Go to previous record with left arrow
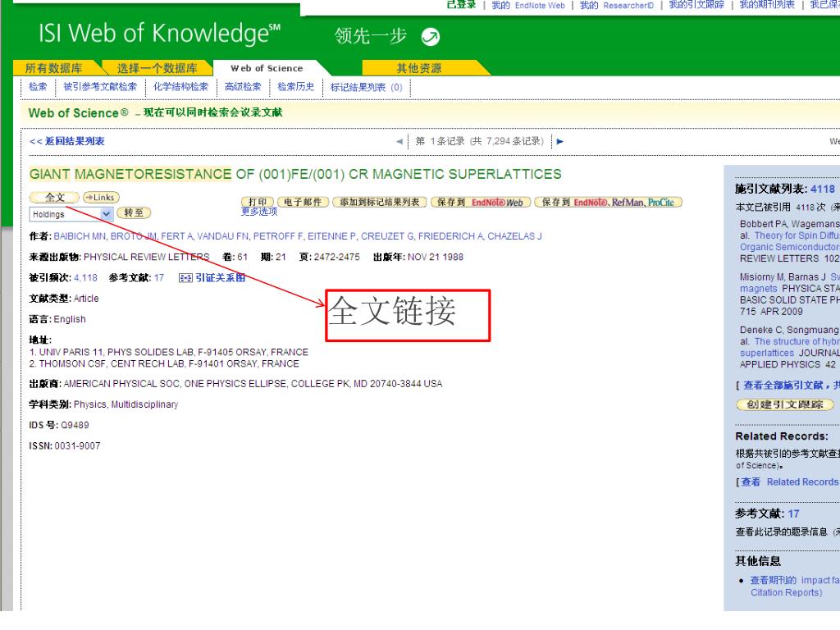840x630 pixels. pos(399,141)
